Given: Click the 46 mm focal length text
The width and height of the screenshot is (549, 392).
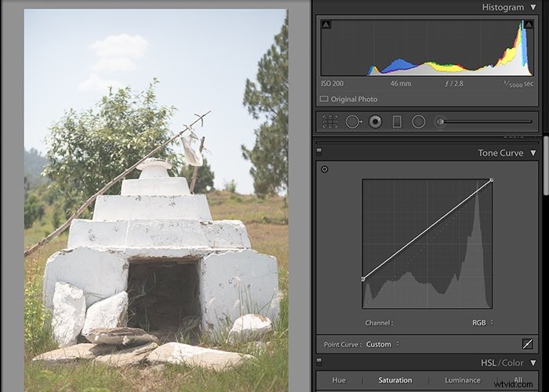Looking at the screenshot, I should point(401,84).
